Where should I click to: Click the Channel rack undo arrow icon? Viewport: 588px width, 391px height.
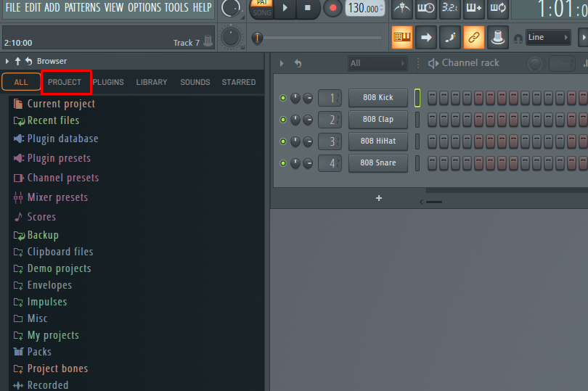coord(298,63)
